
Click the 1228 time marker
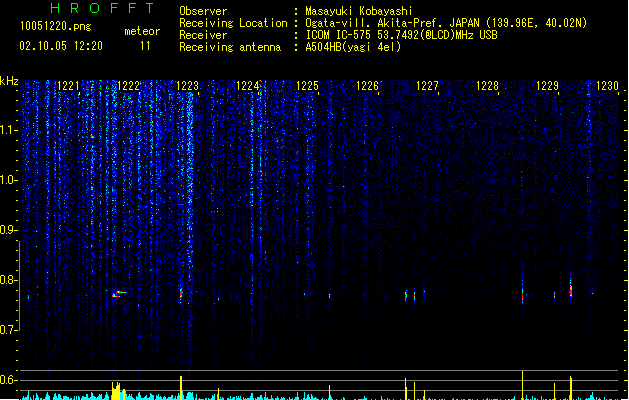[487, 86]
